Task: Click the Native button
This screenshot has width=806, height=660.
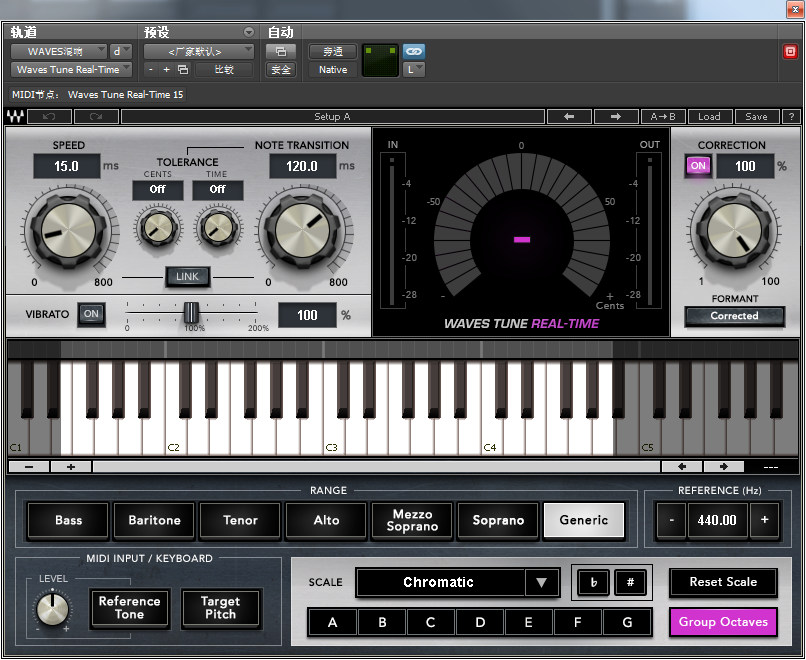Action: coord(333,69)
